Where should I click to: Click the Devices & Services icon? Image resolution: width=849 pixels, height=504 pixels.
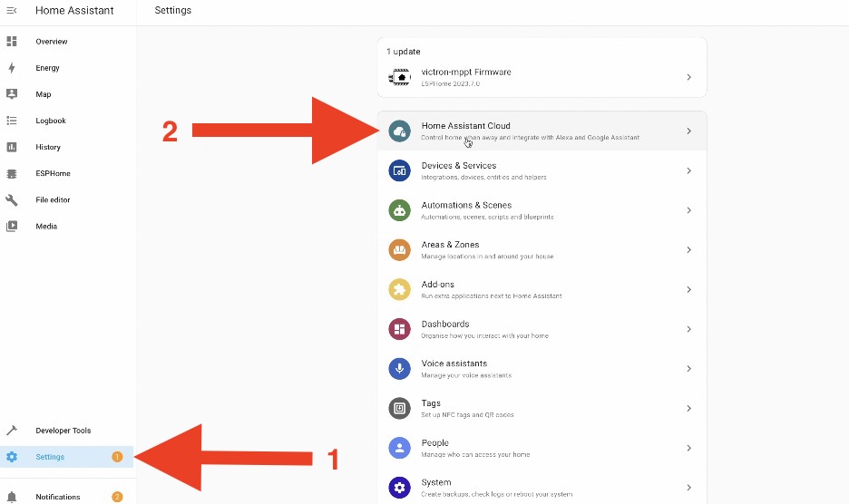point(400,170)
